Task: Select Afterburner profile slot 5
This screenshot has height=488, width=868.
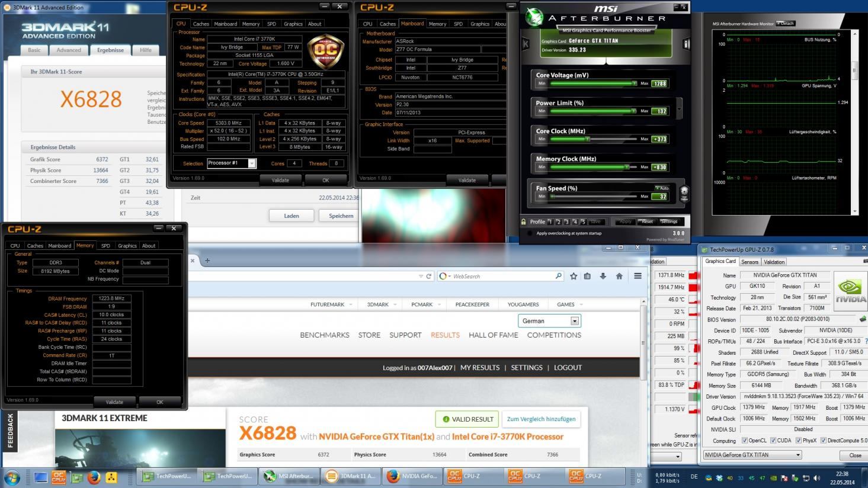Action: click(x=583, y=221)
